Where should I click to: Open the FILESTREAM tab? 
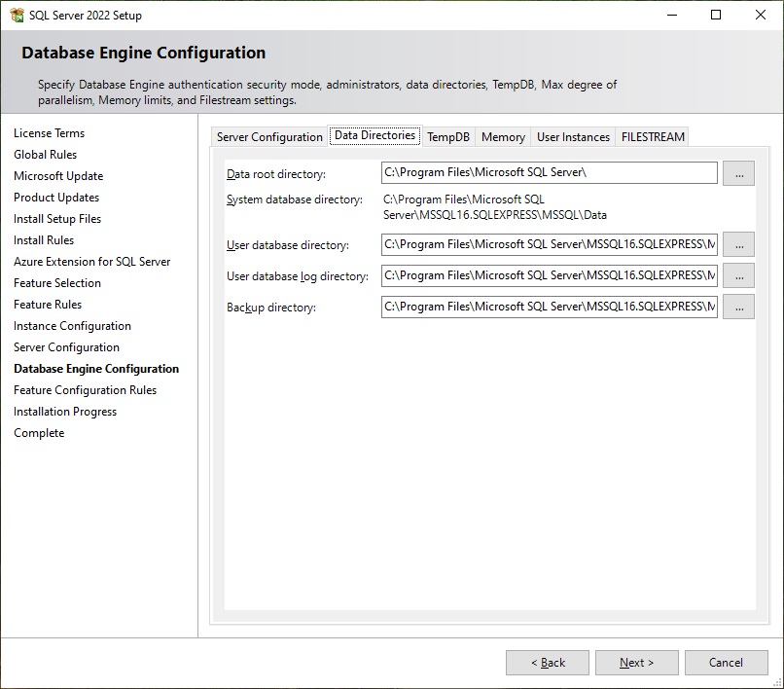pyautogui.click(x=653, y=137)
